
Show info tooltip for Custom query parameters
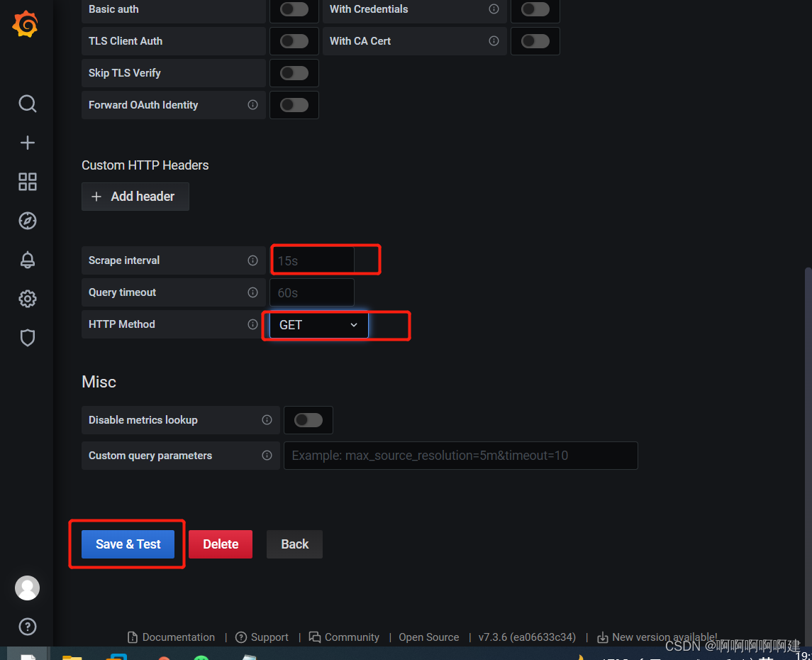coord(267,456)
